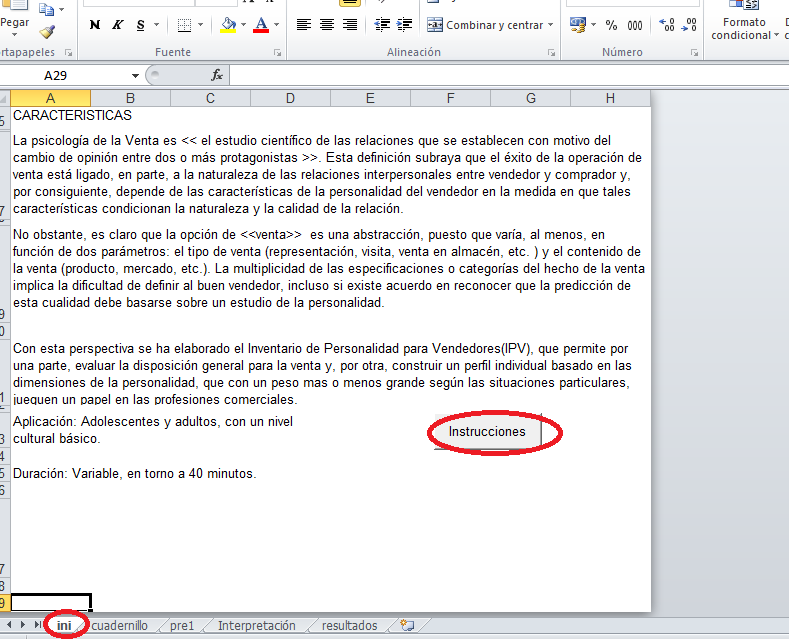Click Combinar y centrar button

click(x=485, y=25)
